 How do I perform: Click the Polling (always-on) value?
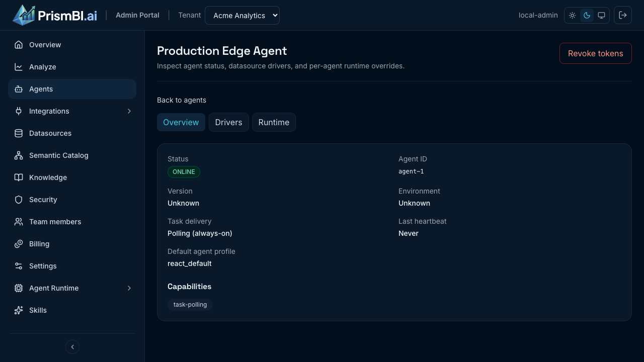(x=200, y=233)
